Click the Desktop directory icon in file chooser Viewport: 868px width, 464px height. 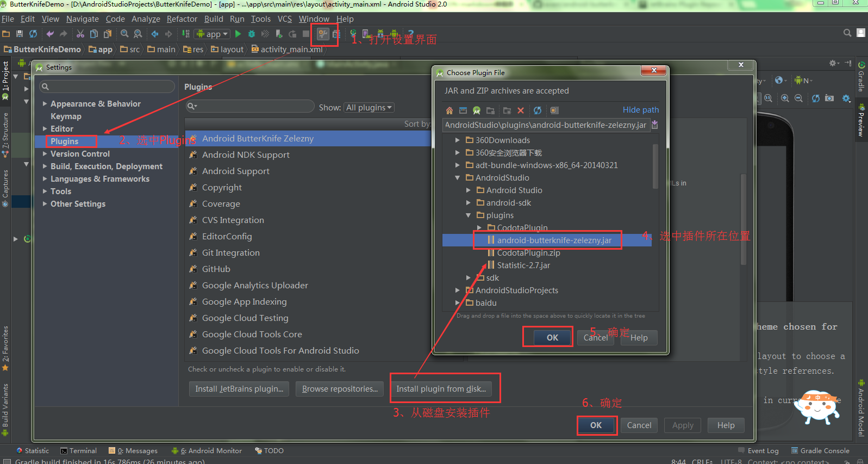463,110
